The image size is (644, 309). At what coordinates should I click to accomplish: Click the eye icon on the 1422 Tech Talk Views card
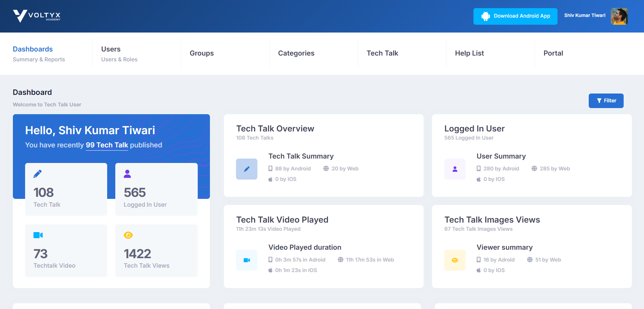click(128, 235)
